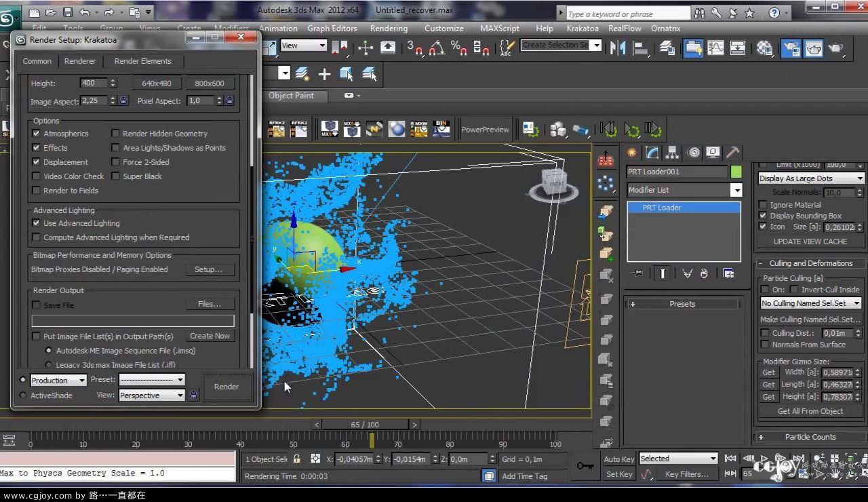Toggle the Displacement checkbox

[x=37, y=162]
